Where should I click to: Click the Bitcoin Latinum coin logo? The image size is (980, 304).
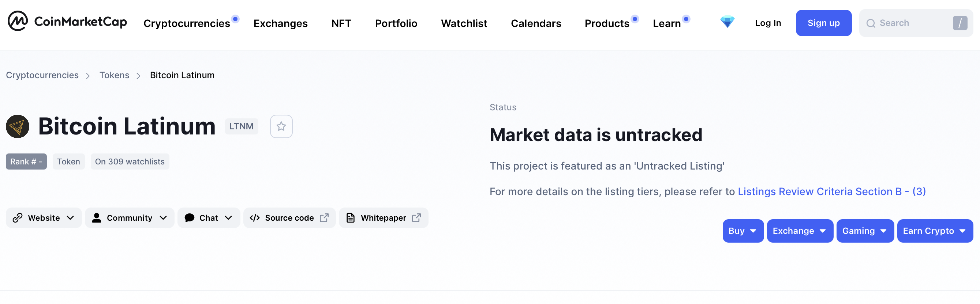coord(18,126)
